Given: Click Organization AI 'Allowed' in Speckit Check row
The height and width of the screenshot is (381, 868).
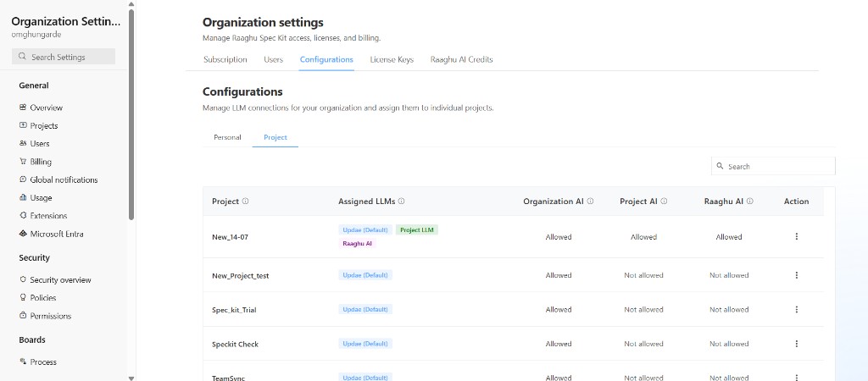Looking at the screenshot, I should 559,344.
